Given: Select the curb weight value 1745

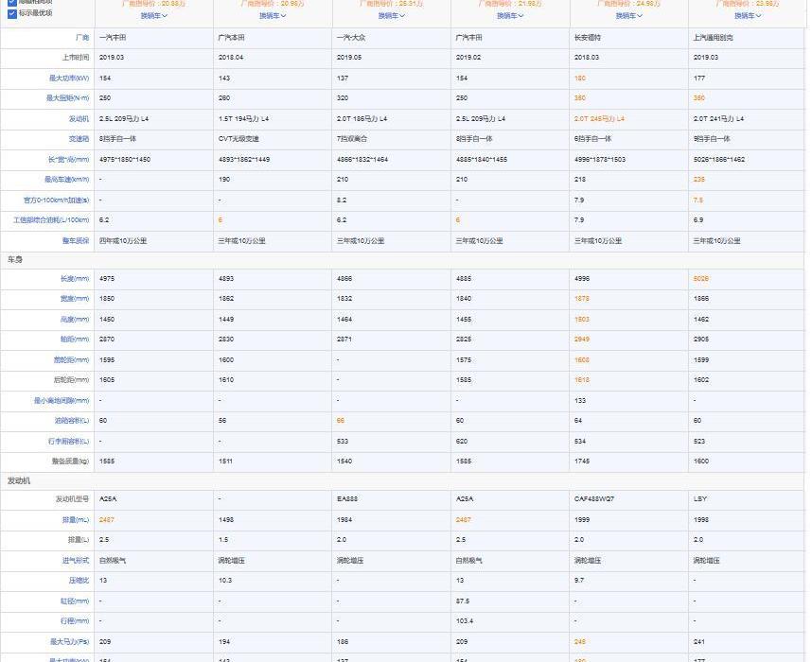Looking at the screenshot, I should (x=582, y=462).
